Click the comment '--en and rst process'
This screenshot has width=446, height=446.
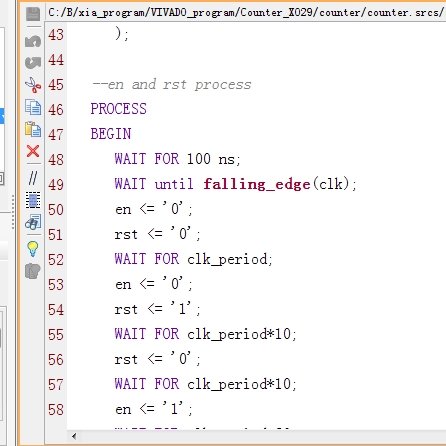[172, 85]
